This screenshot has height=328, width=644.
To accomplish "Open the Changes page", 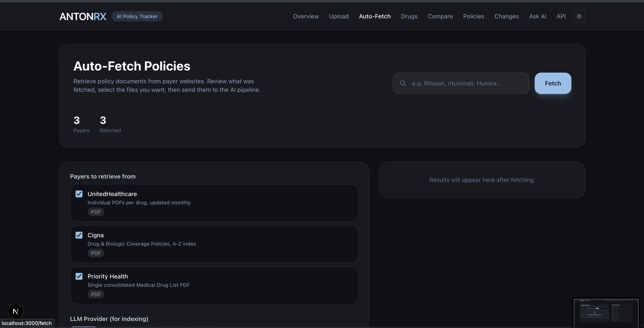I will (506, 16).
